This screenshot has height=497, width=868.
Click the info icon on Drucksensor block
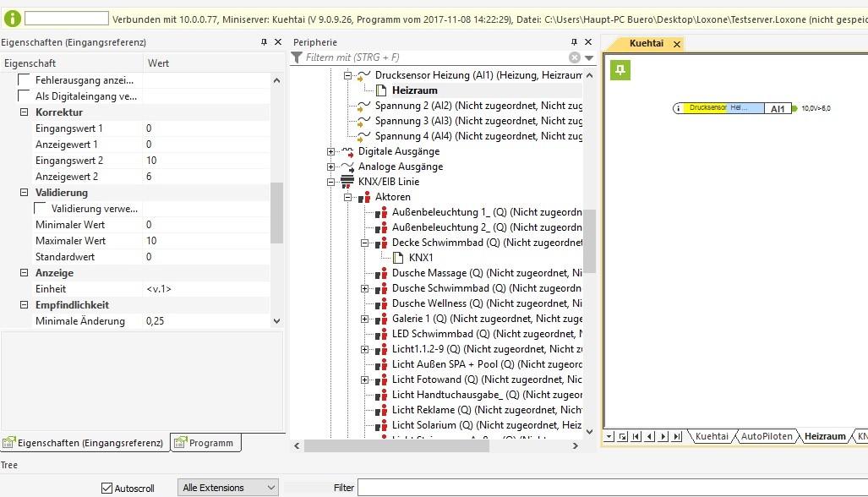[679, 108]
